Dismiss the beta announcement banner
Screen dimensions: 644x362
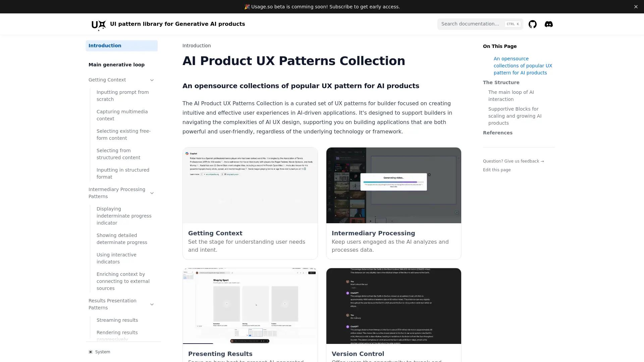pos(636,6)
